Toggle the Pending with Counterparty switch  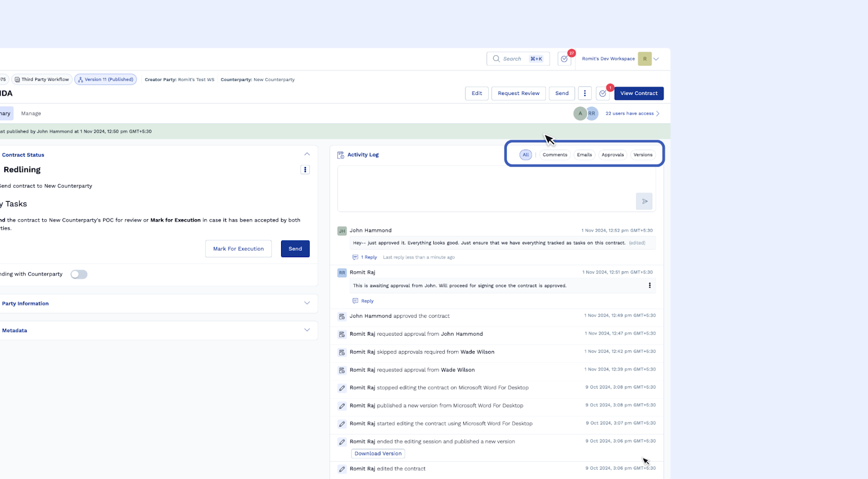click(x=79, y=274)
